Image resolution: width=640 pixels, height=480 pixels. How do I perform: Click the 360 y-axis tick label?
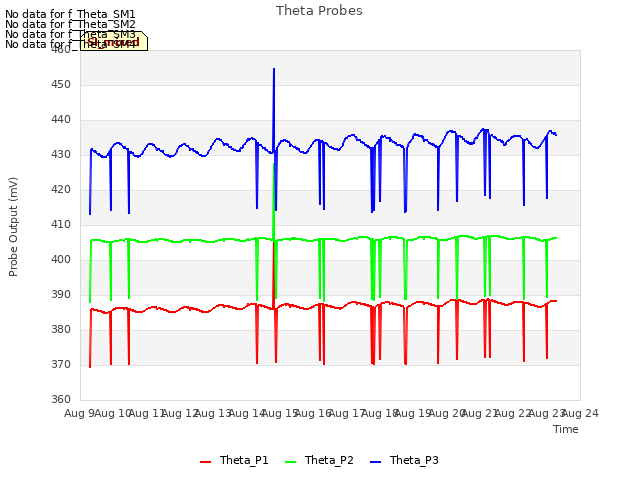61,400
